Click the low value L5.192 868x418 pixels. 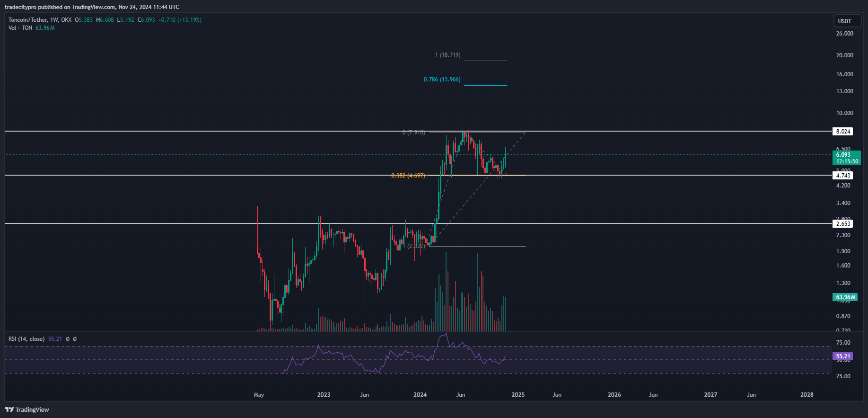point(126,20)
